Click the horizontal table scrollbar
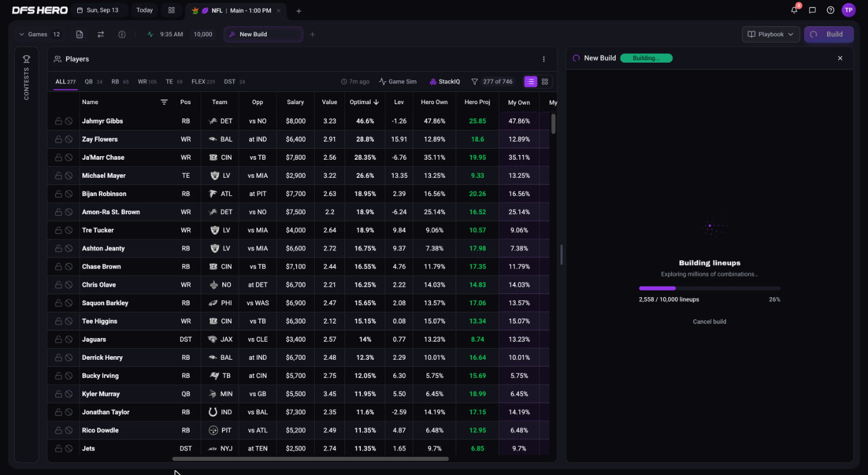The image size is (868, 475). pos(310,459)
